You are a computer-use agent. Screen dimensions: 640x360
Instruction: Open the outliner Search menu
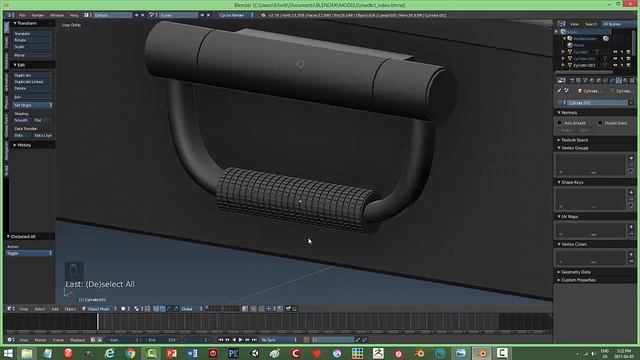(x=591, y=24)
